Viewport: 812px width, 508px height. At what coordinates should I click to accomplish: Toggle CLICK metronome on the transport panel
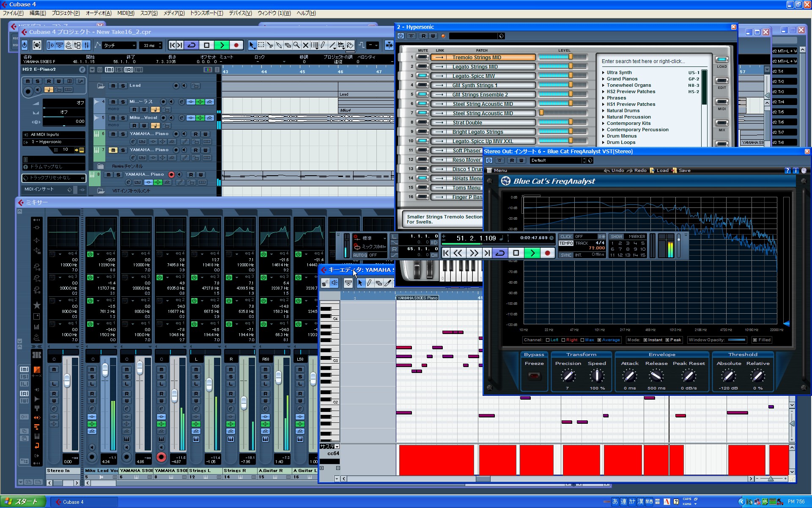[566, 237]
